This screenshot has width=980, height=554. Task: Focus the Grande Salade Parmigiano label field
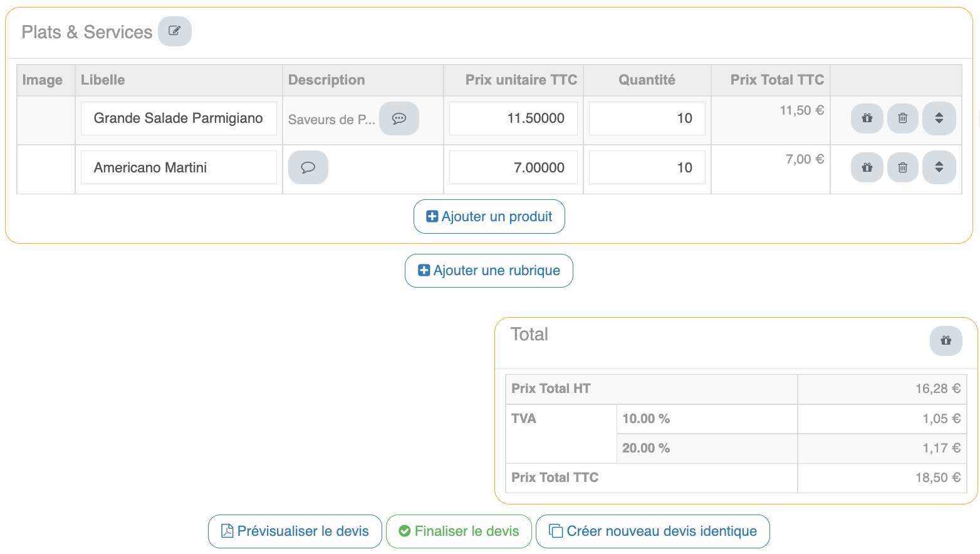pyautogui.click(x=179, y=118)
